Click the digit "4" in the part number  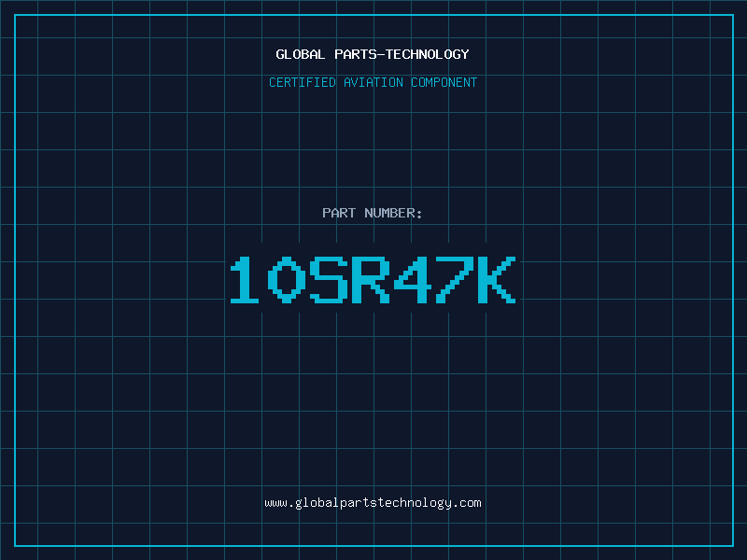412,280
